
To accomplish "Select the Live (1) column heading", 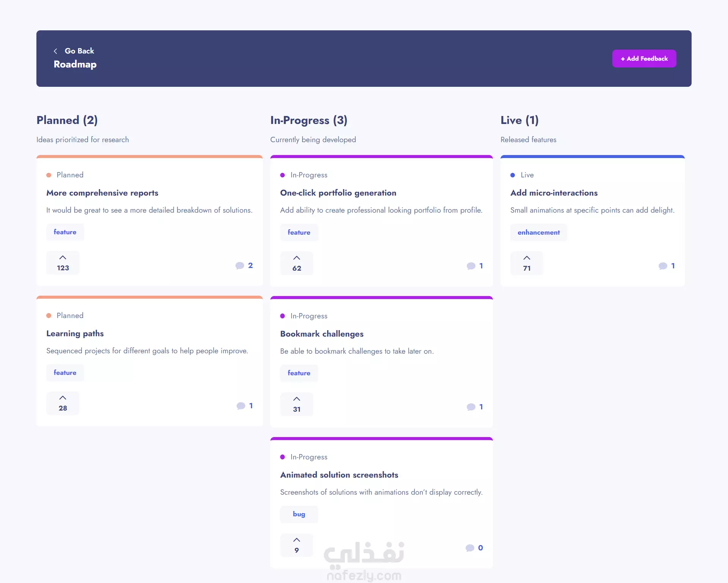I will (519, 120).
